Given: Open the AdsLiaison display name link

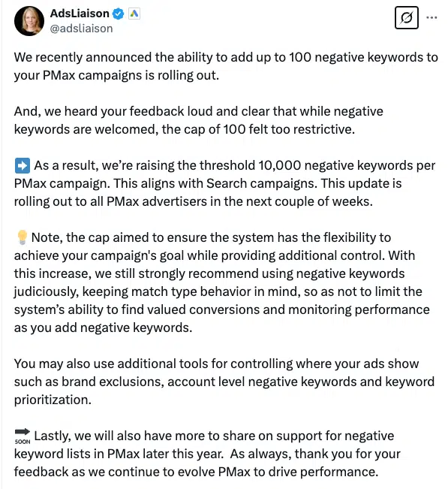Looking at the screenshot, I should [x=80, y=14].
